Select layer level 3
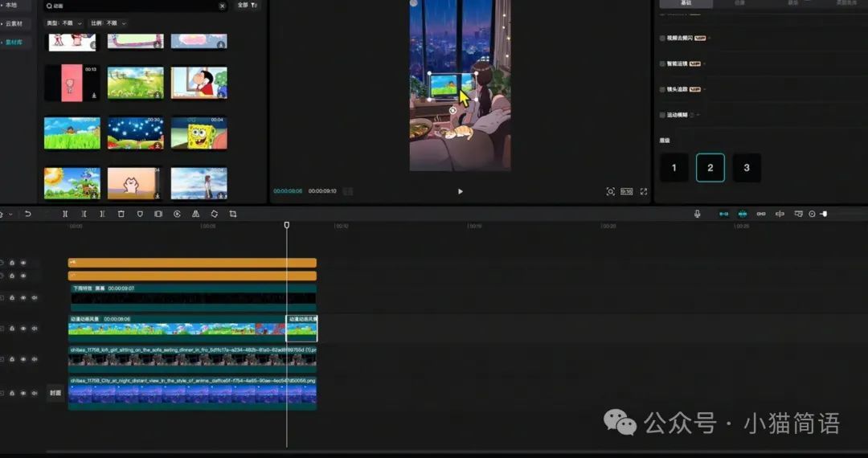This screenshot has height=458, width=868. [x=747, y=168]
